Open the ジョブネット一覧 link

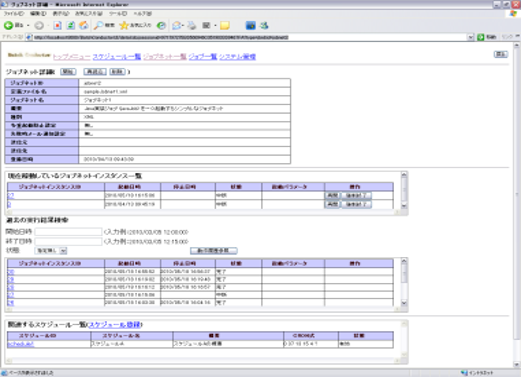coord(165,57)
